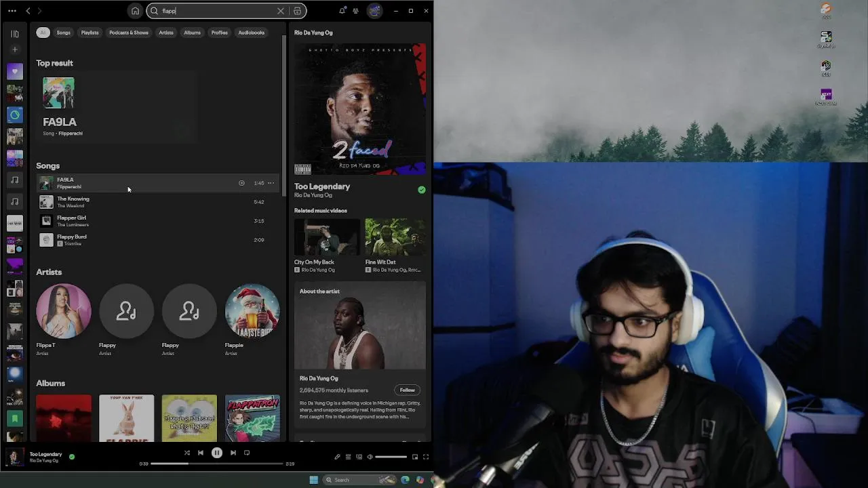Select the Profiles filter chip
Viewport: 868px width, 488px height.
[219, 33]
